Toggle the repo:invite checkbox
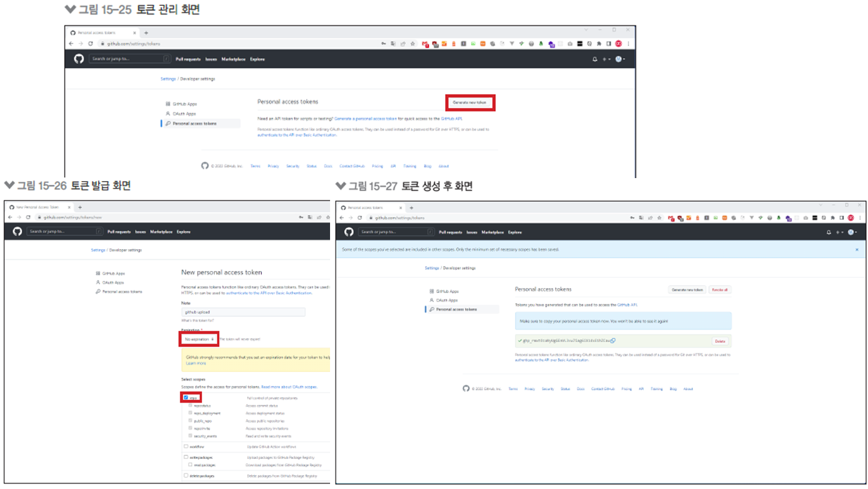The width and height of the screenshot is (868, 489). click(x=190, y=428)
